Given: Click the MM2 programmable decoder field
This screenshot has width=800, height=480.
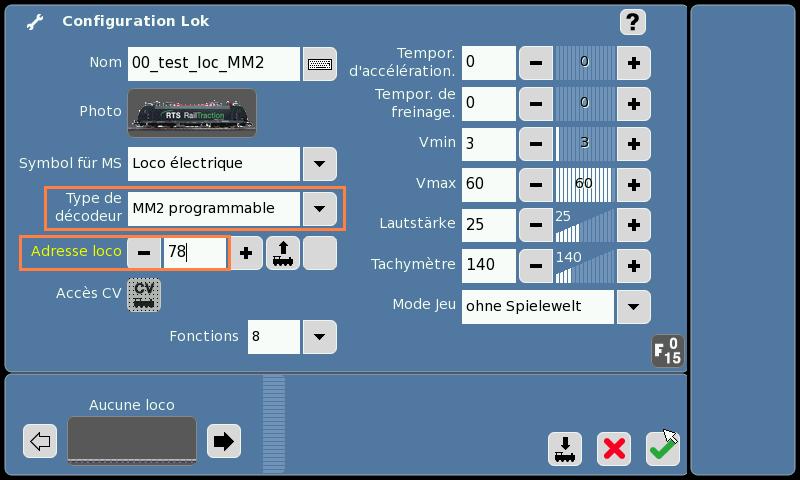Looking at the screenshot, I should 214,209.
